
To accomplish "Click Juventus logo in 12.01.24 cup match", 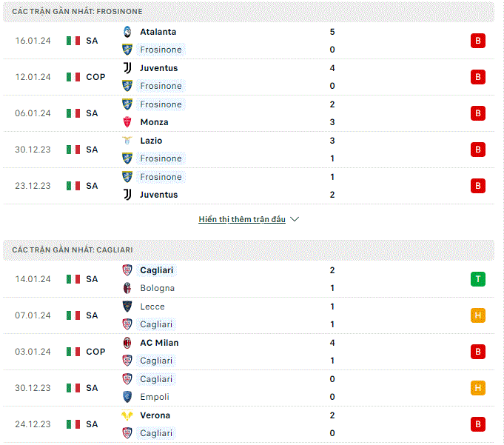I will click(x=127, y=68).
